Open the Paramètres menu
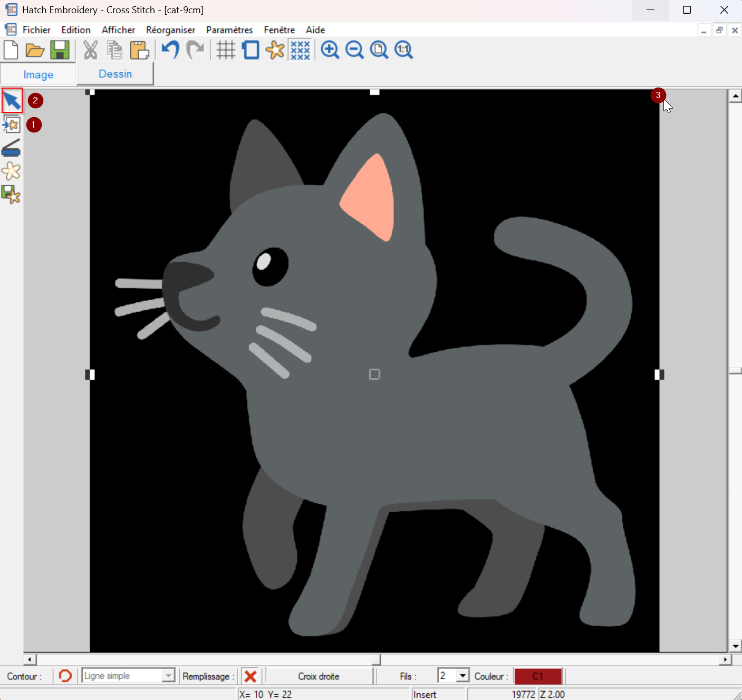Screen dimensions: 742x700 229,30
